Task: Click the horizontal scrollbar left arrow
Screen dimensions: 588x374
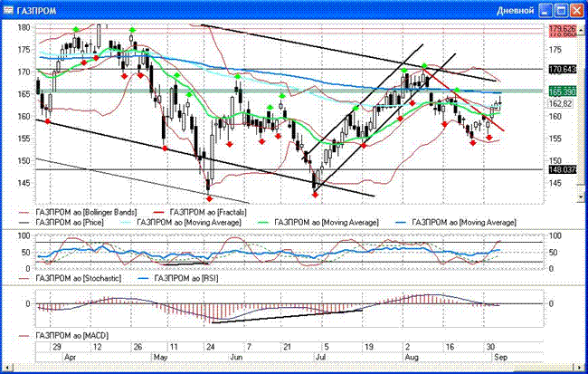Action: (x=7, y=367)
